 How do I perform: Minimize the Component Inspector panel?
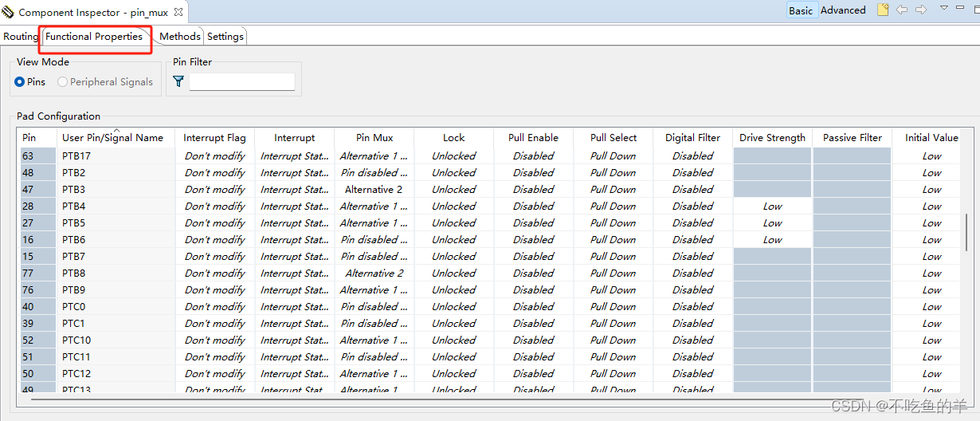[x=959, y=8]
